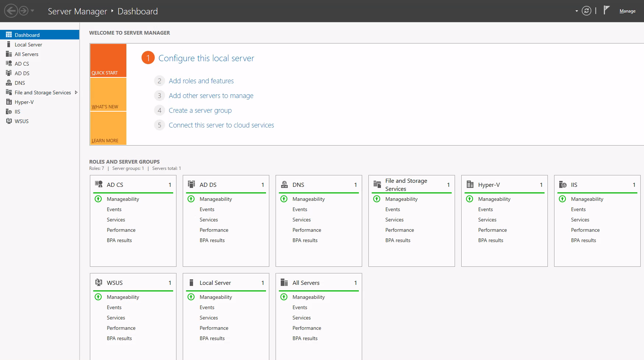Open Services in the AD DS tile

point(209,220)
